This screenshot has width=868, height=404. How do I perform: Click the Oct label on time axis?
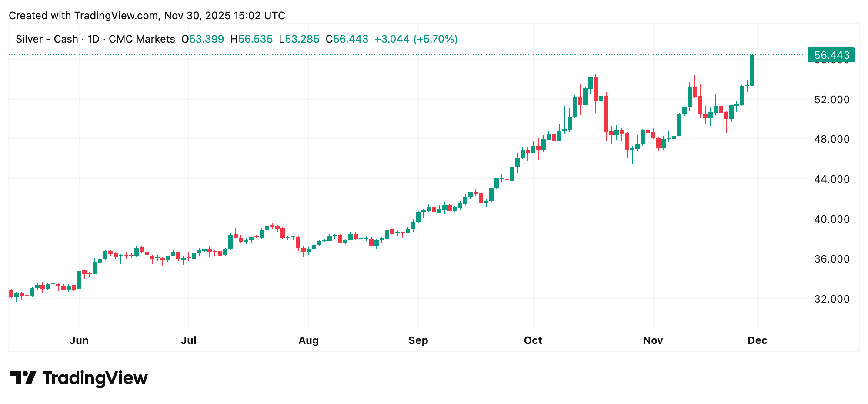coord(533,340)
